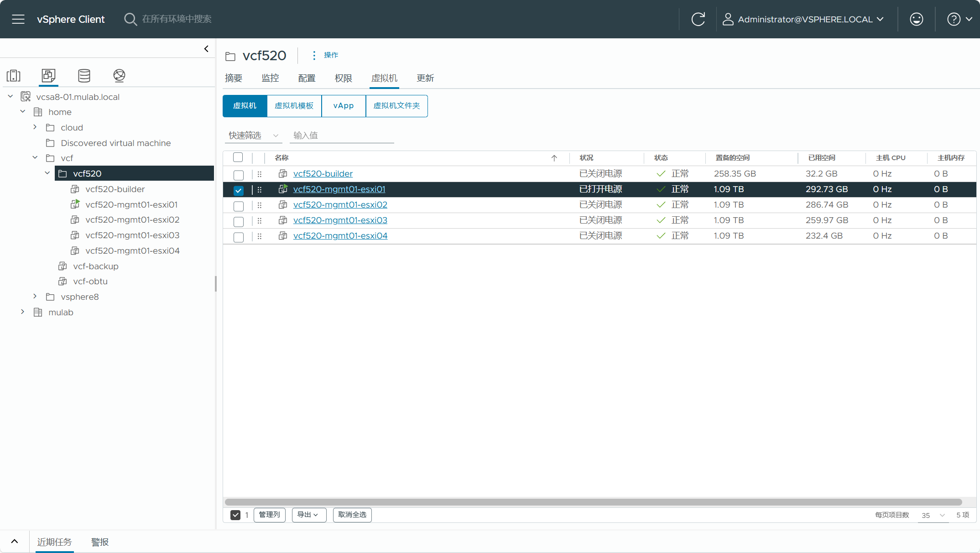980x553 pixels.
Task: Click drag handle for vcf520-mgmt01-esxi02 row
Action: [x=259, y=205]
